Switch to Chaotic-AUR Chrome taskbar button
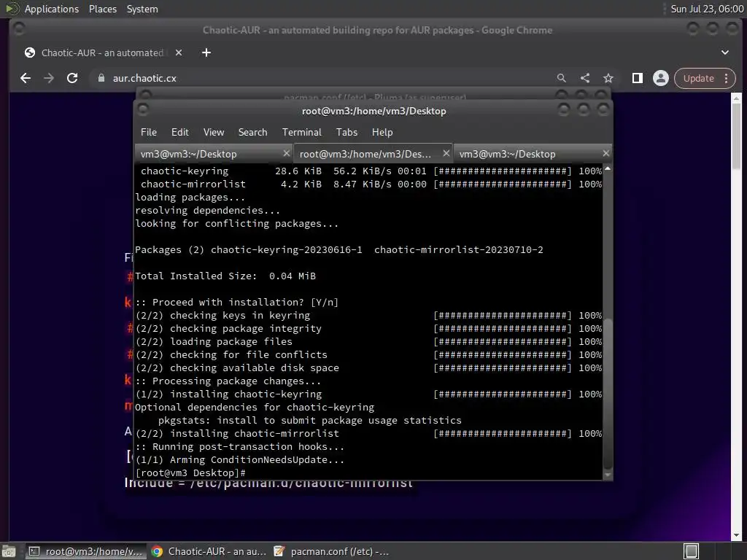The width and height of the screenshot is (747, 560). click(209, 551)
